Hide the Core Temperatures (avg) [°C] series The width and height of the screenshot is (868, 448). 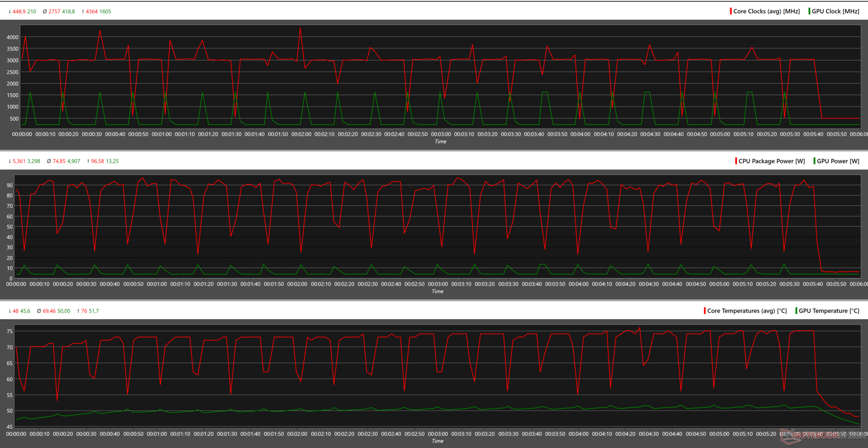[x=746, y=311]
